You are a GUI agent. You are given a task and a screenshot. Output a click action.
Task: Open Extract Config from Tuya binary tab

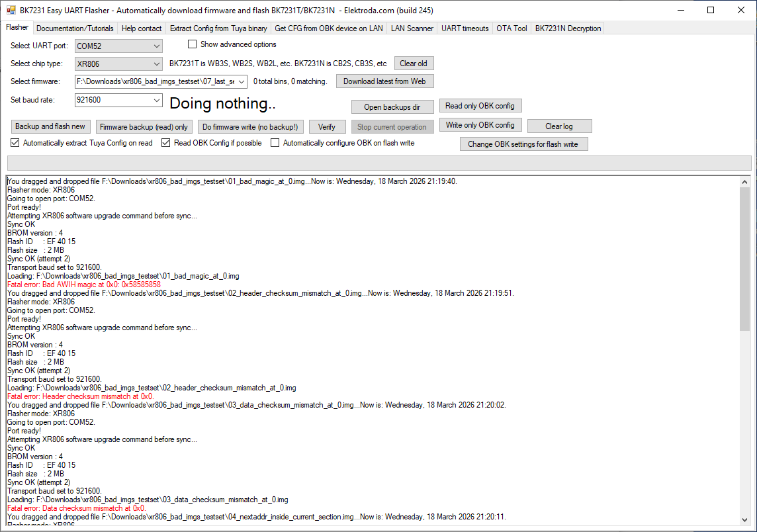[x=218, y=28]
